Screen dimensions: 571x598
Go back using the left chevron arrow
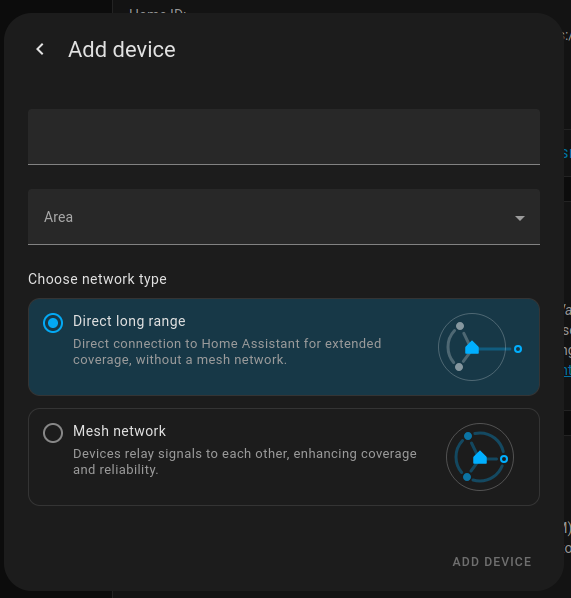click(40, 49)
